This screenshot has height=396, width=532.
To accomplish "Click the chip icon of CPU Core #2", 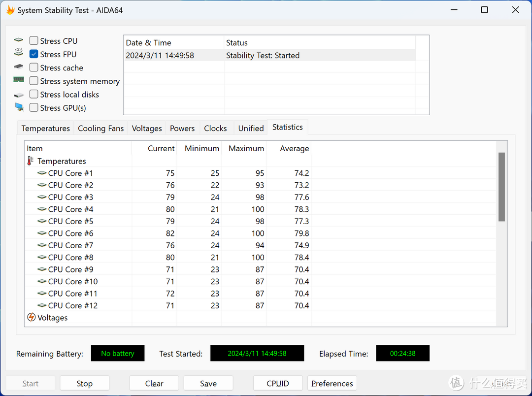I will tap(42, 185).
